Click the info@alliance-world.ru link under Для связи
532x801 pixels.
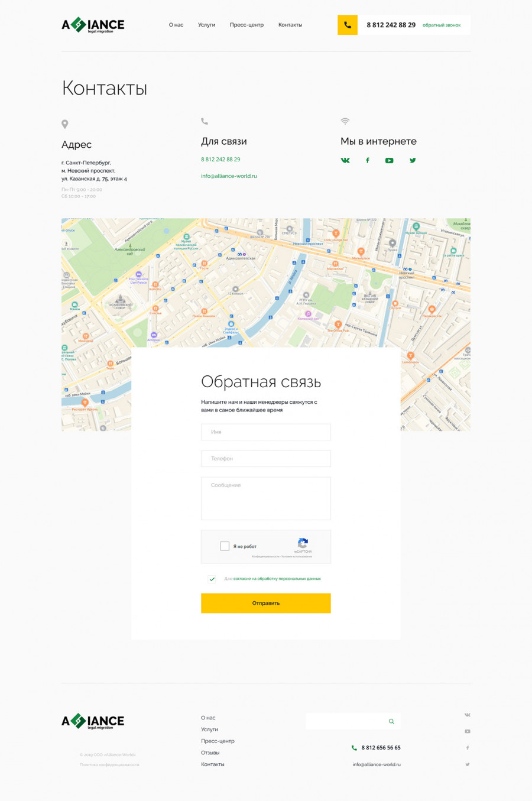229,176
